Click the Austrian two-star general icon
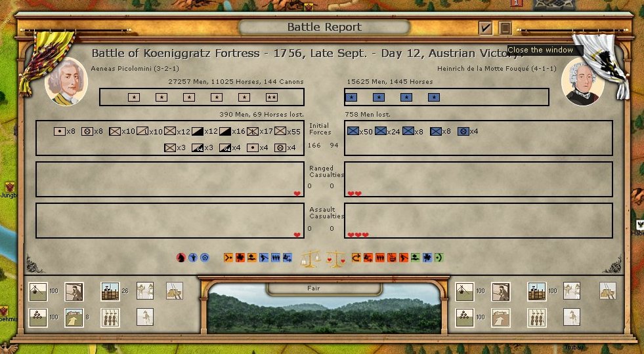 tap(271, 97)
